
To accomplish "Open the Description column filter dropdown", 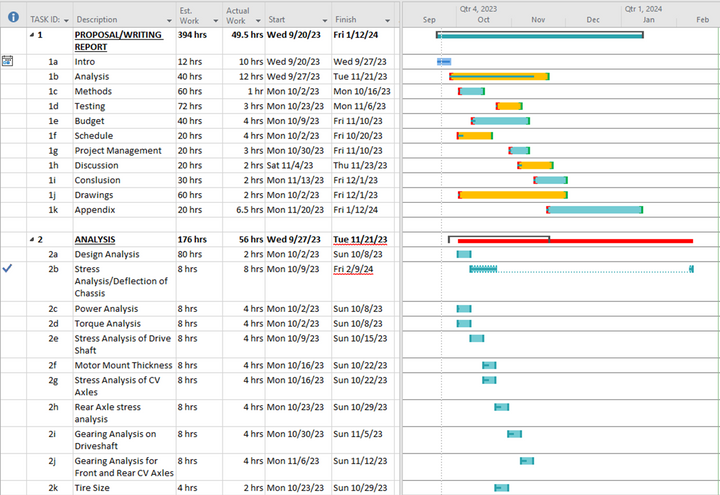I will click(x=169, y=21).
